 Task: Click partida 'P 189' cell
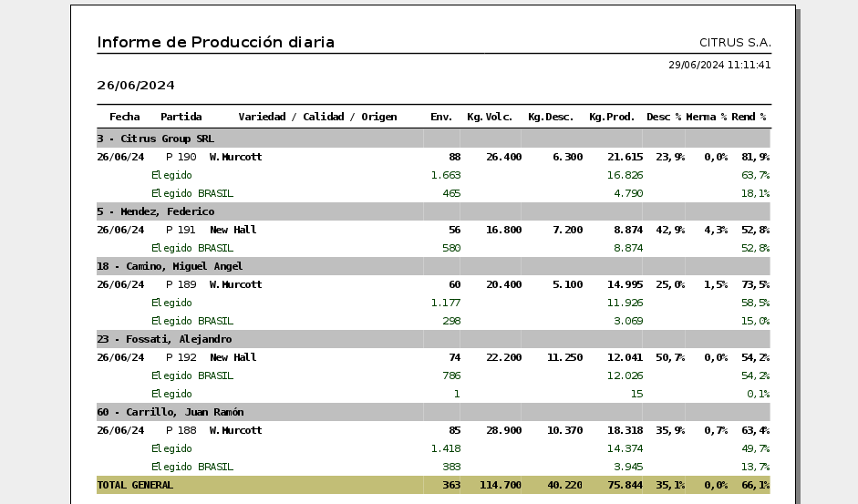click(181, 284)
